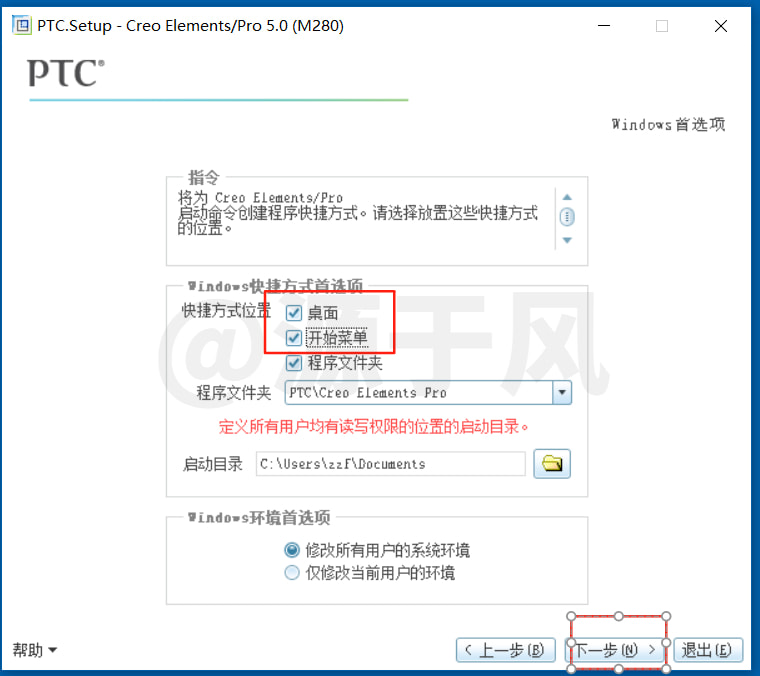The width and height of the screenshot is (760, 676).
Task: Click the PTC logo
Action: click(x=66, y=73)
